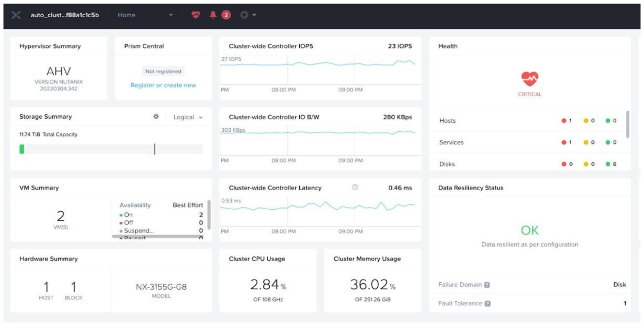Click the Controller Latency help icon
Image resolution: width=644 pixels, height=328 pixels.
(355, 188)
